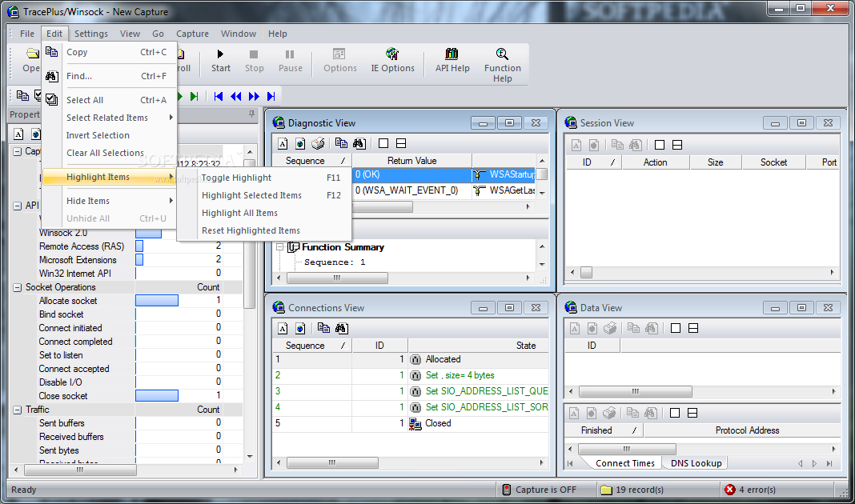Image resolution: width=855 pixels, height=504 pixels.
Task: Sort Session View by Action column
Action: 655,162
